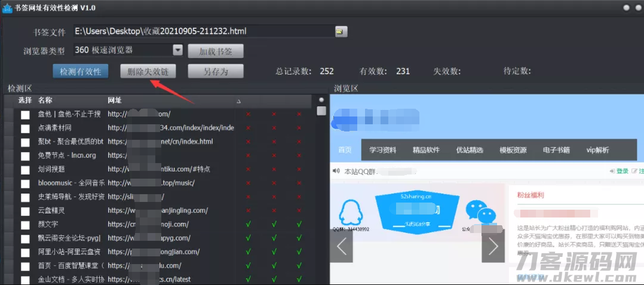
Task: Click the 云盘精灵 row URL
Action: point(158,211)
